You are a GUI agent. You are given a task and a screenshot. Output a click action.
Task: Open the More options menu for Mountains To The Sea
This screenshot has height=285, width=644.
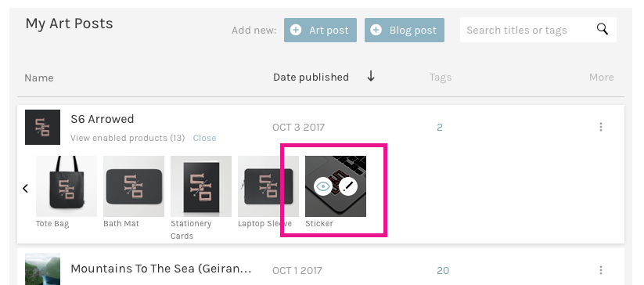coord(600,270)
